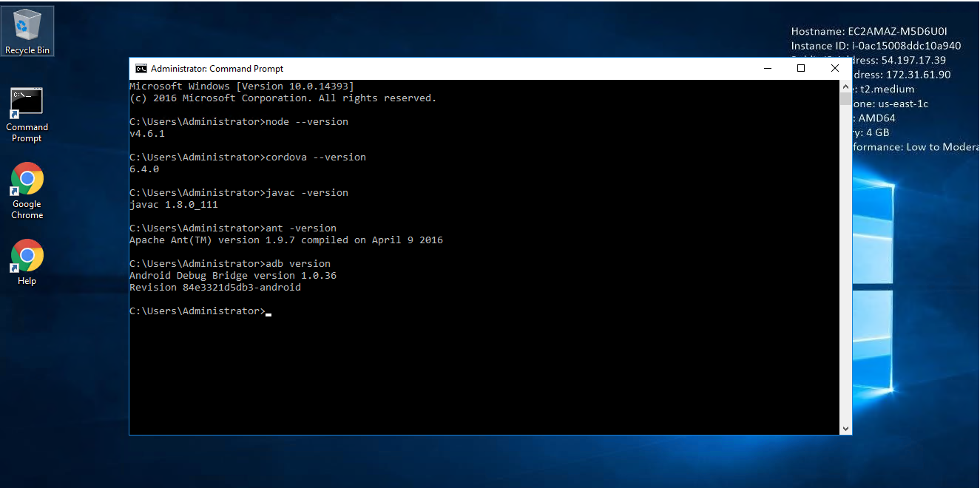Screen dimensions: 980x488
Task: Click the blinking cursor at the last prompt
Action: [x=268, y=314]
